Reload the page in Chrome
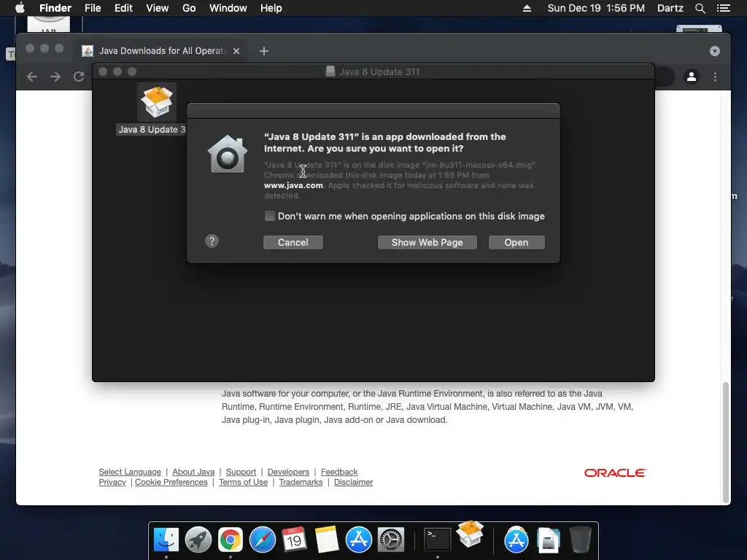 click(79, 77)
